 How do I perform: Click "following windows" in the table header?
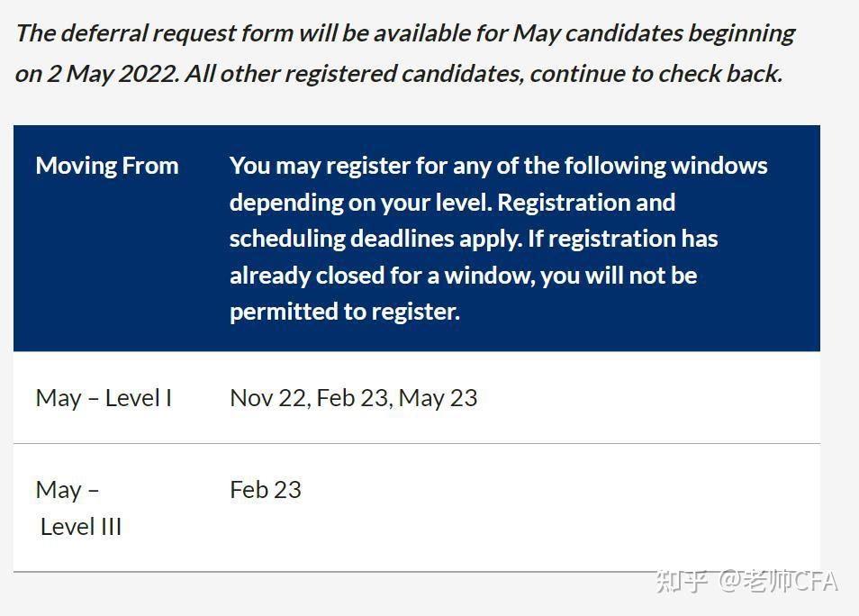pos(666,166)
